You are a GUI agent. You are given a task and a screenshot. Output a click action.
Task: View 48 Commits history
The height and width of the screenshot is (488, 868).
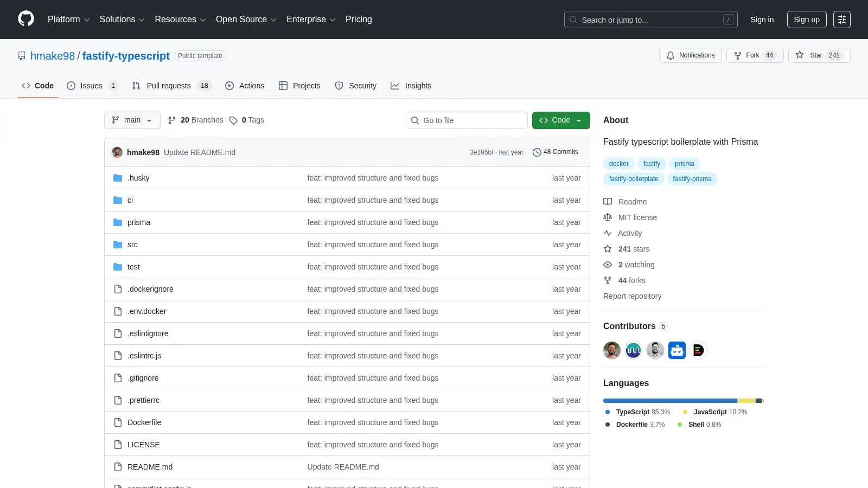556,152
